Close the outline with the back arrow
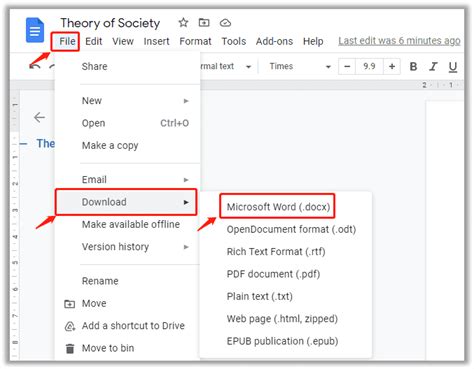Image resolution: width=474 pixels, height=369 pixels. click(39, 117)
